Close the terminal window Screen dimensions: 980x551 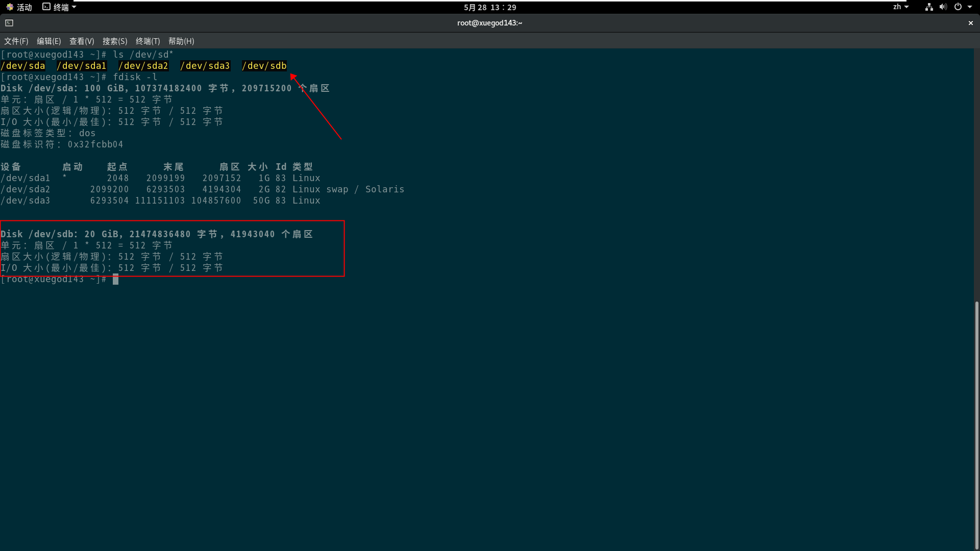pos(970,23)
